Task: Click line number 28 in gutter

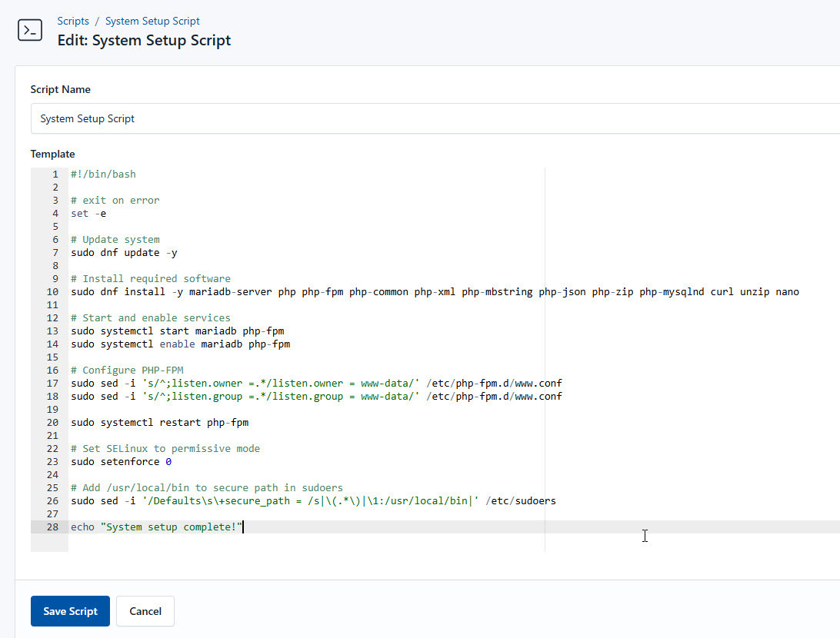Action: click(52, 527)
